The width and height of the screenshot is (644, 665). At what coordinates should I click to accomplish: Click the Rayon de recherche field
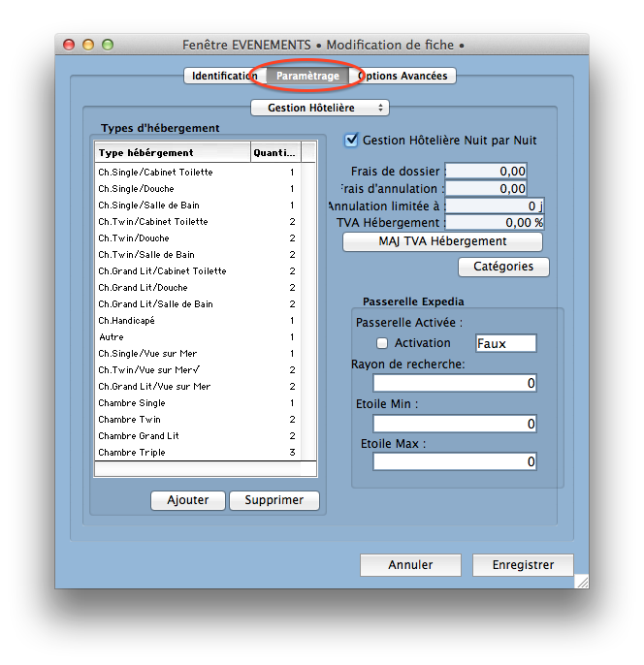pos(455,384)
